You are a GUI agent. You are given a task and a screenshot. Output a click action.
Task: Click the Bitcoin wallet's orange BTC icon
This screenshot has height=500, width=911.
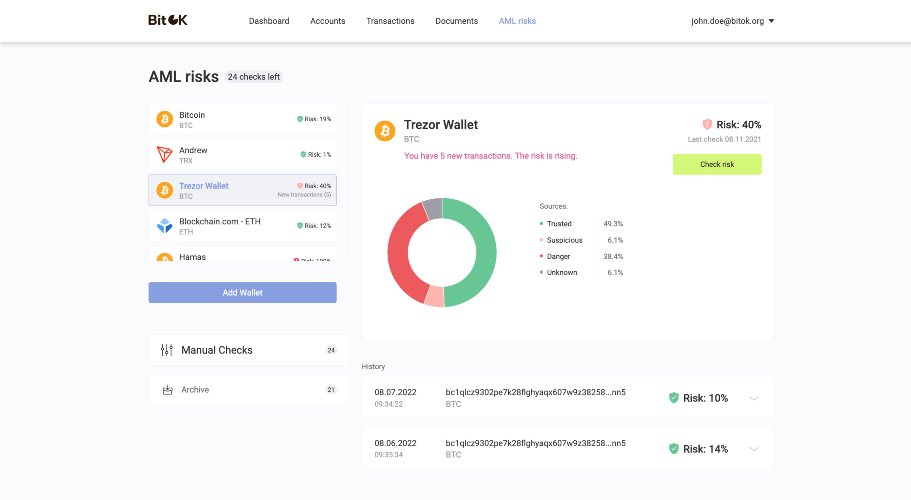pos(164,119)
